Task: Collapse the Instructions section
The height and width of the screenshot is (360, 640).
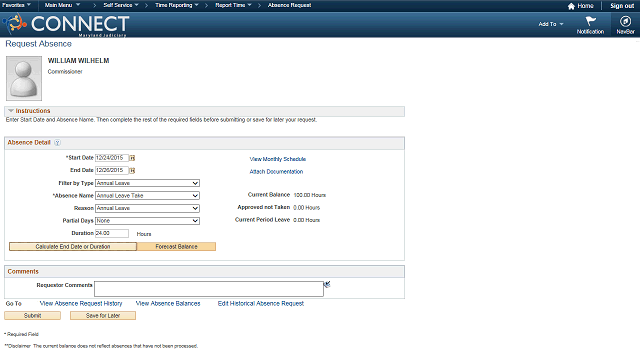Action: tap(11, 111)
